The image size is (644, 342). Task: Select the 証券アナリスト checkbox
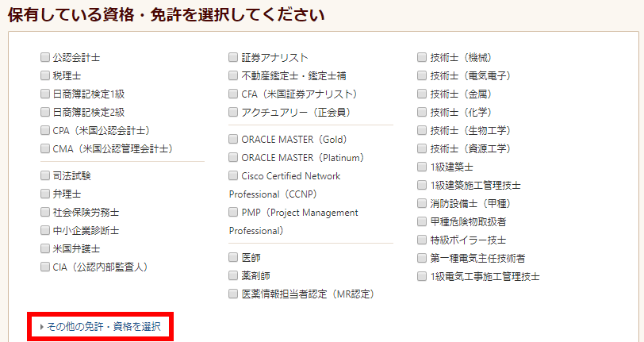point(233,57)
